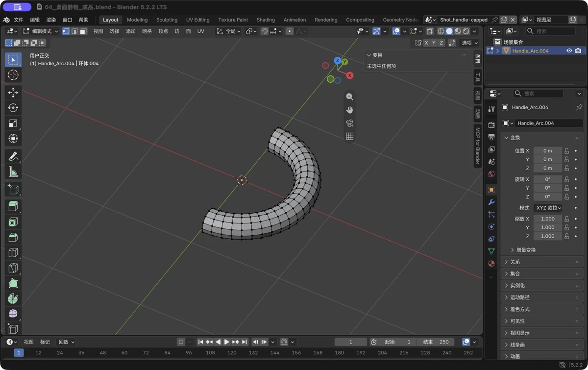Viewport: 588px width, 370px height.
Task: Toggle X mirror button in viewport header
Action: tap(426, 43)
